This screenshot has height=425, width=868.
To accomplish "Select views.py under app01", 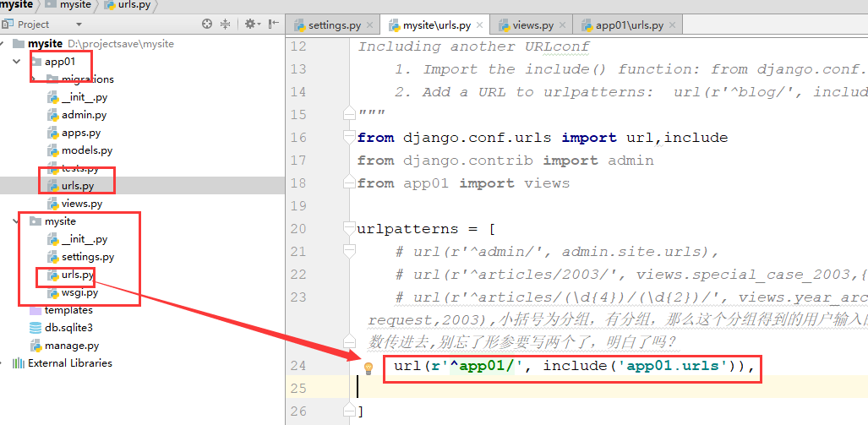I will 82,204.
